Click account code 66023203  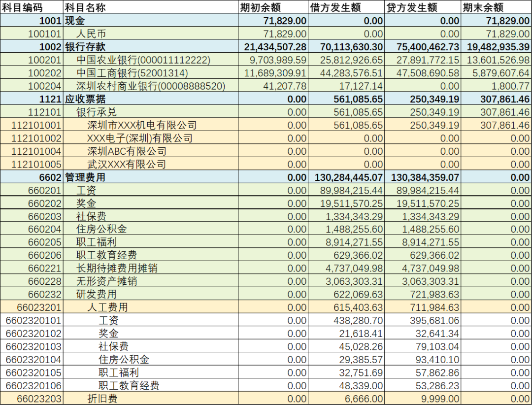(x=32, y=398)
